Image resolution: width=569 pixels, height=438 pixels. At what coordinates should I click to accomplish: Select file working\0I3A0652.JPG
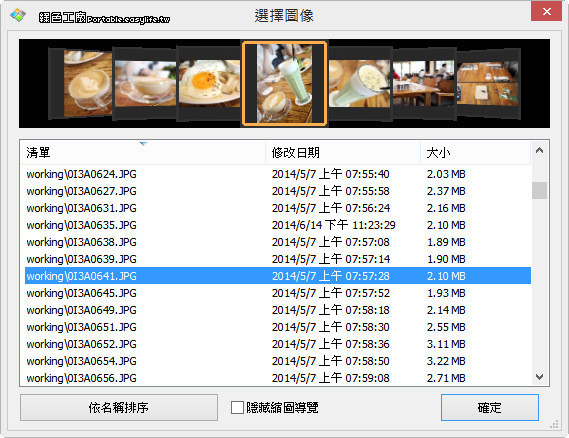[x=278, y=344]
